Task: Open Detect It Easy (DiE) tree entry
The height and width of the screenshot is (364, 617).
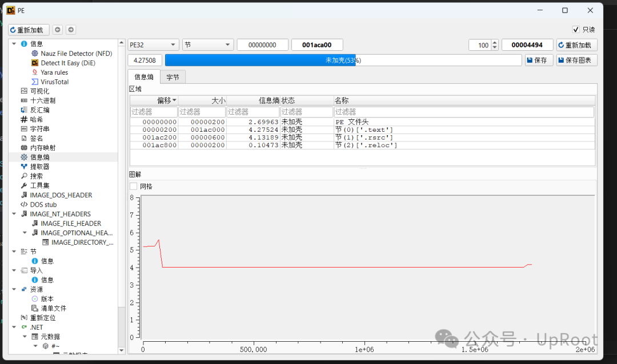Action: (x=67, y=63)
